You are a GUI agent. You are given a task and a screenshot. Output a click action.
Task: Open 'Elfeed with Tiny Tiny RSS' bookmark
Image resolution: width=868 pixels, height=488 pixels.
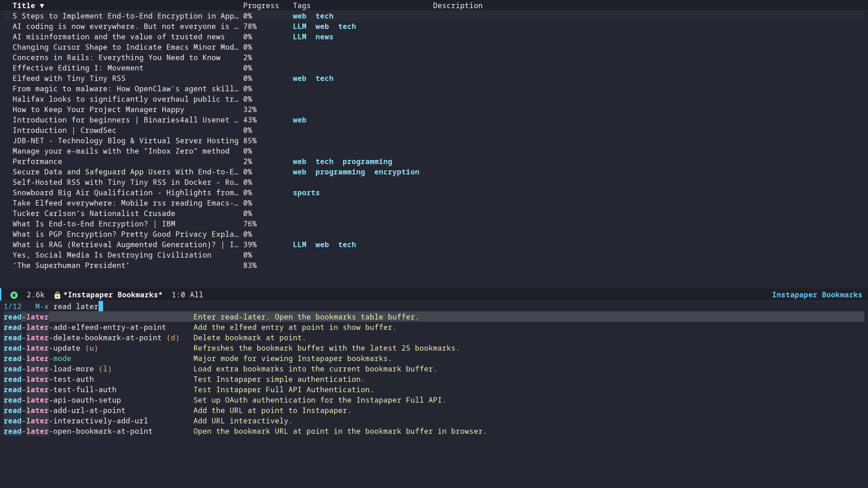coord(69,79)
